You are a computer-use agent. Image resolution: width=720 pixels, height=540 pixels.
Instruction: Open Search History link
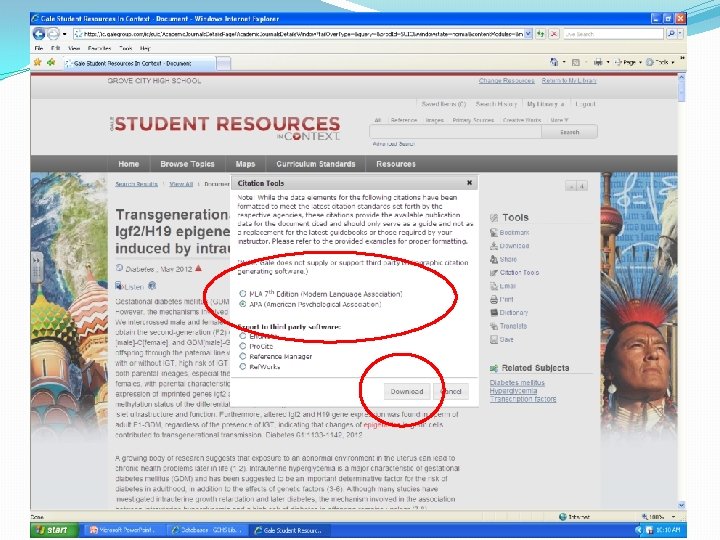tap(496, 104)
